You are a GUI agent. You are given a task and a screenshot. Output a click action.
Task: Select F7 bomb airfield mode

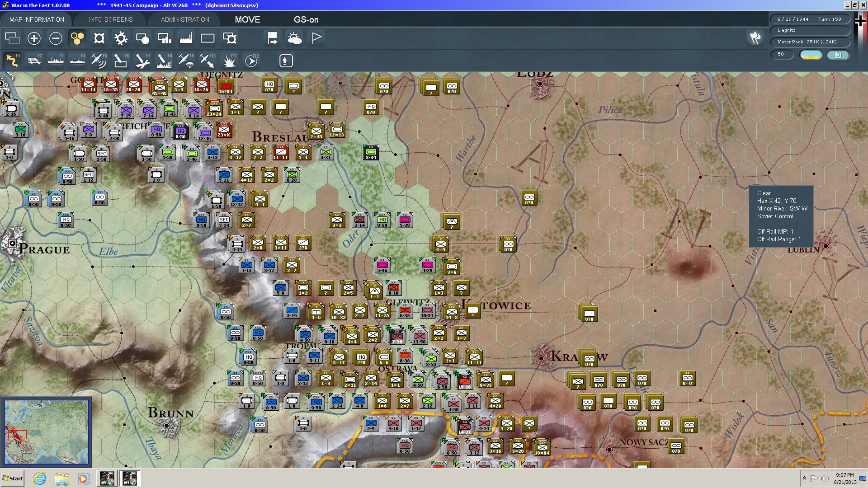tap(142, 61)
